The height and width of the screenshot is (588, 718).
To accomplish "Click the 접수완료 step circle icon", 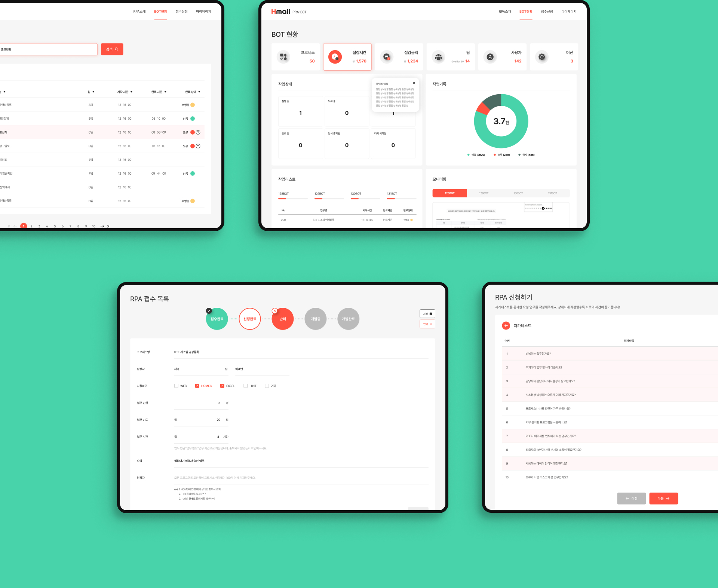I will pos(217,318).
